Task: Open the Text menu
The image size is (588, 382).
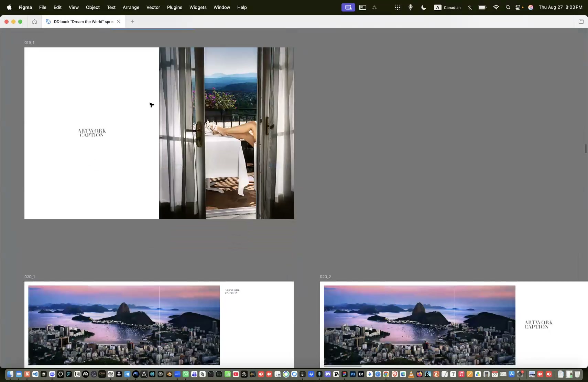Action: click(111, 7)
